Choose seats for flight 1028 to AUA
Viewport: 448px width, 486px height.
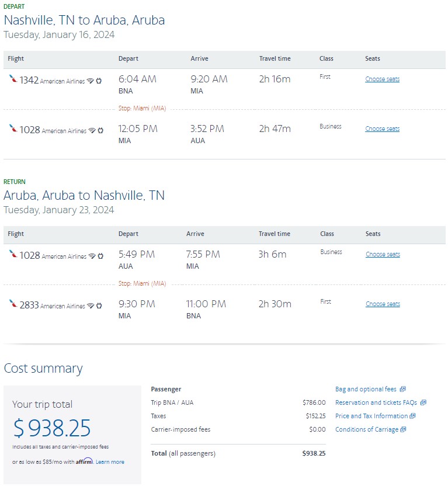381,129
